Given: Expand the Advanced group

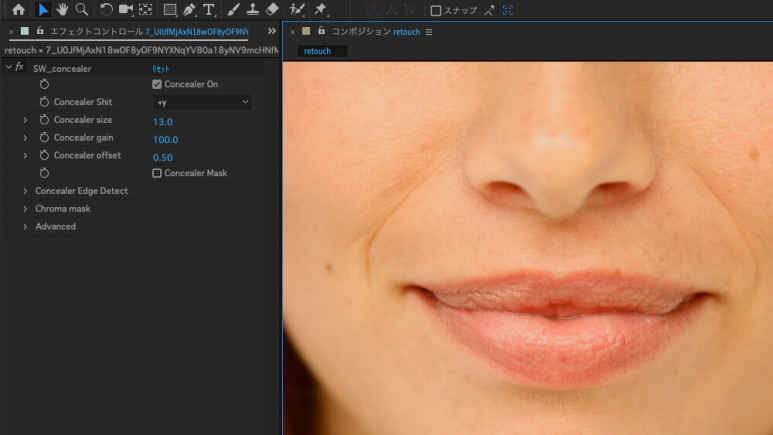Looking at the screenshot, I should (x=25, y=227).
